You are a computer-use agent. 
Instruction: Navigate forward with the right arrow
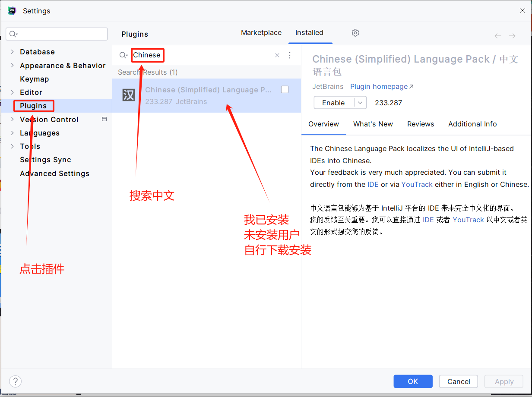512,36
